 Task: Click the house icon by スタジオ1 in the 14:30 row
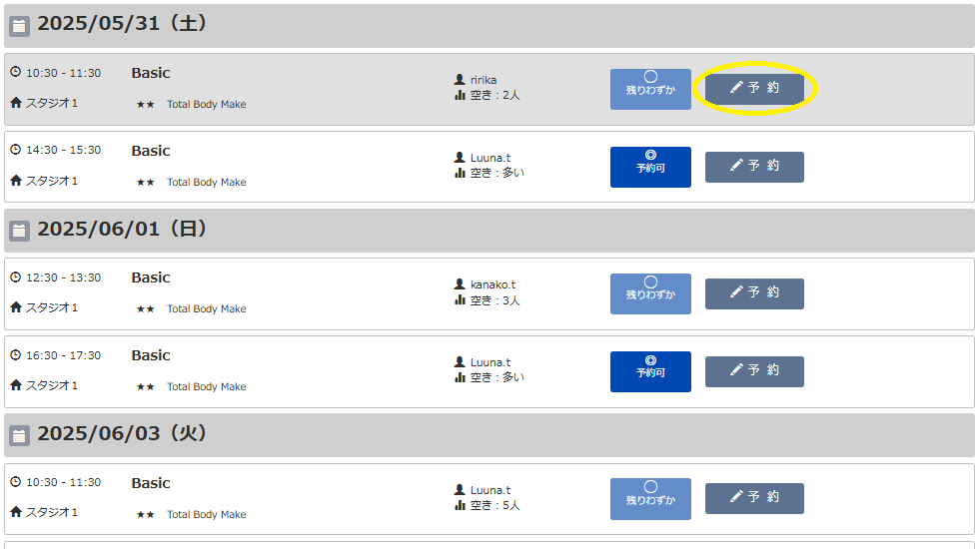click(16, 180)
